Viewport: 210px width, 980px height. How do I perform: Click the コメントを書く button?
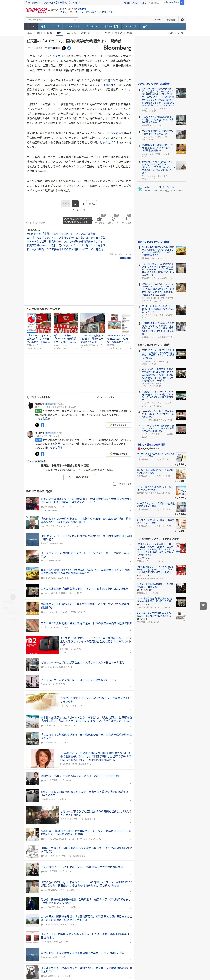point(105,397)
